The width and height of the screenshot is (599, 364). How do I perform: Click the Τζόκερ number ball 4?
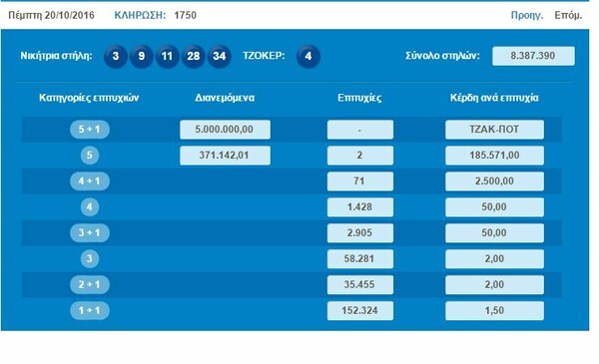[308, 57]
